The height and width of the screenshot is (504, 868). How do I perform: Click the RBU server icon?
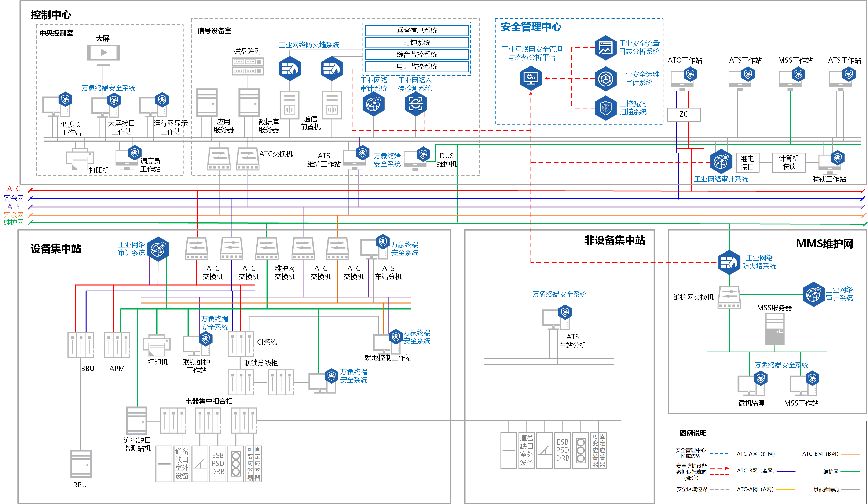[81, 464]
